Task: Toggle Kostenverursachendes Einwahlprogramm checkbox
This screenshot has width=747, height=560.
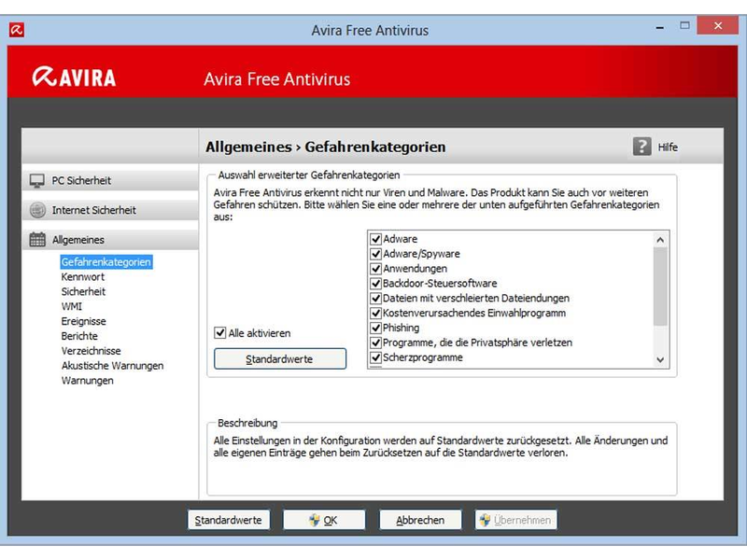Action: [376, 313]
